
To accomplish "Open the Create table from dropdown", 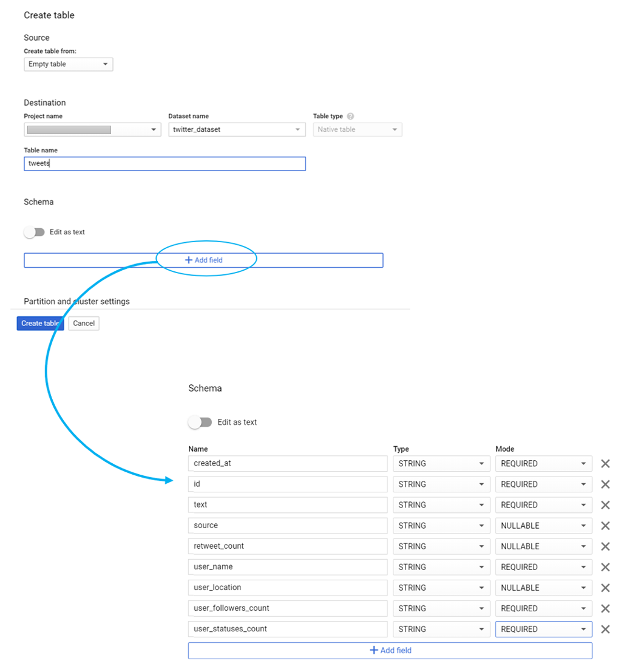I will point(69,64).
